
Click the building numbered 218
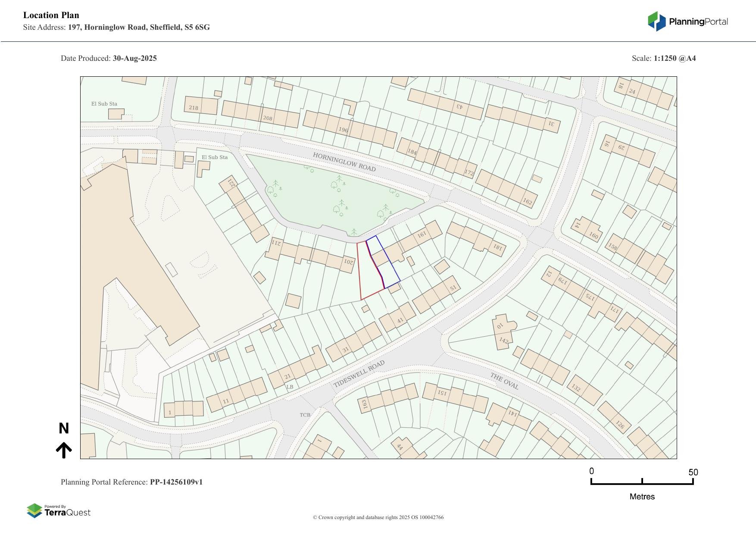click(201, 106)
